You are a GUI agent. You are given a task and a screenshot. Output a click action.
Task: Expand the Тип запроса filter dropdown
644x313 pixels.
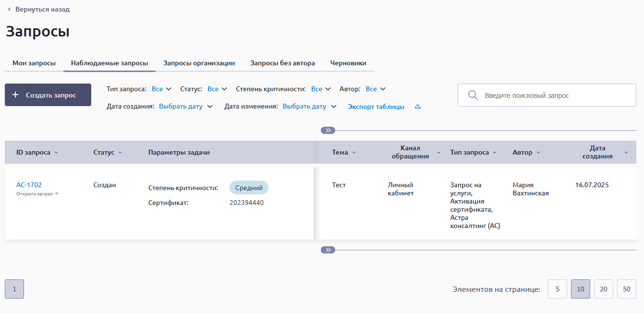162,89
